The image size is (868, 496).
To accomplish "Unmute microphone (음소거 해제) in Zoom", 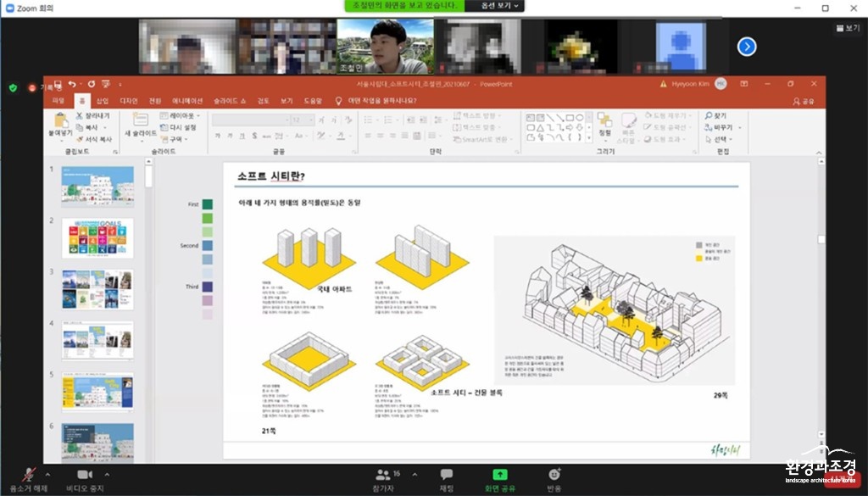I will [28, 480].
